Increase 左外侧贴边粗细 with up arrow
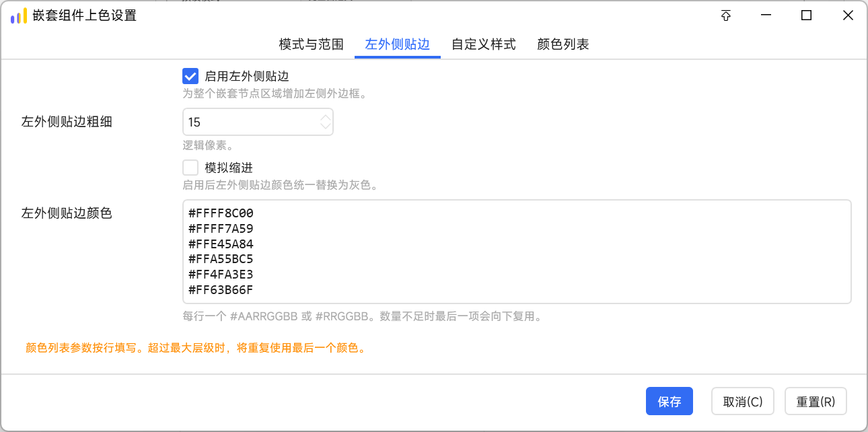The width and height of the screenshot is (868, 432). (x=326, y=118)
